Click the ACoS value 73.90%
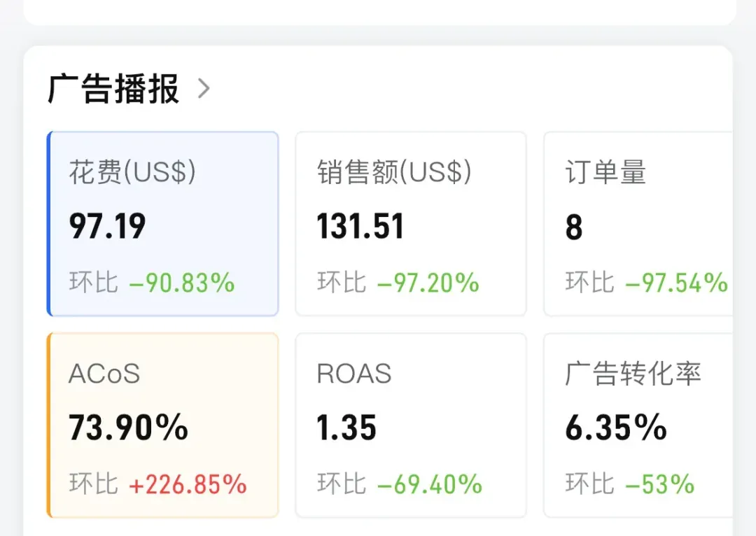The height and width of the screenshot is (536, 756). tap(128, 427)
